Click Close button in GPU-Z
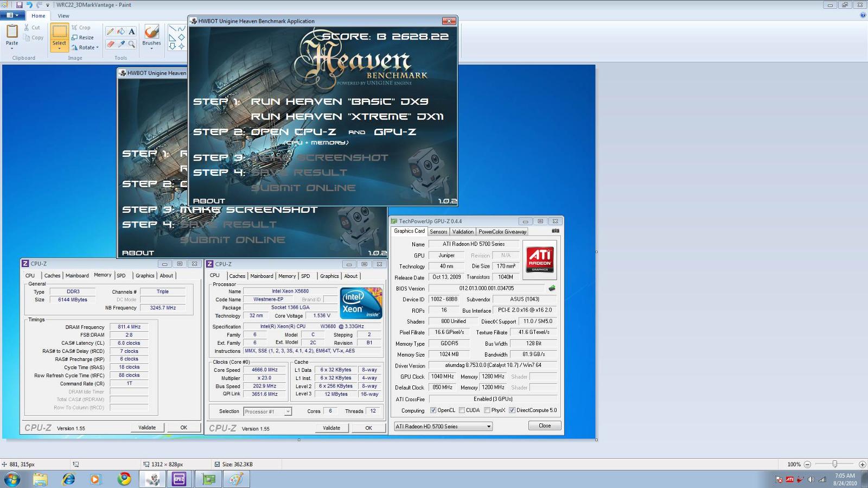The width and height of the screenshot is (868, 488). pyautogui.click(x=545, y=426)
